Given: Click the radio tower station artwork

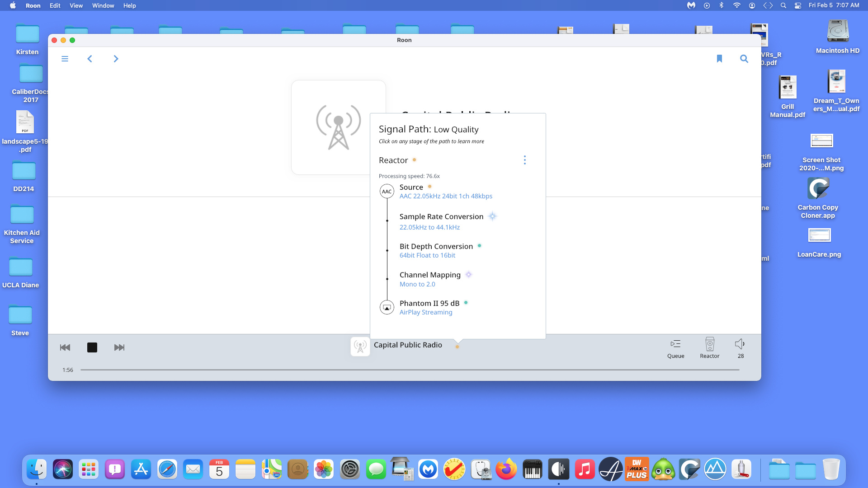Looking at the screenshot, I should (338, 127).
